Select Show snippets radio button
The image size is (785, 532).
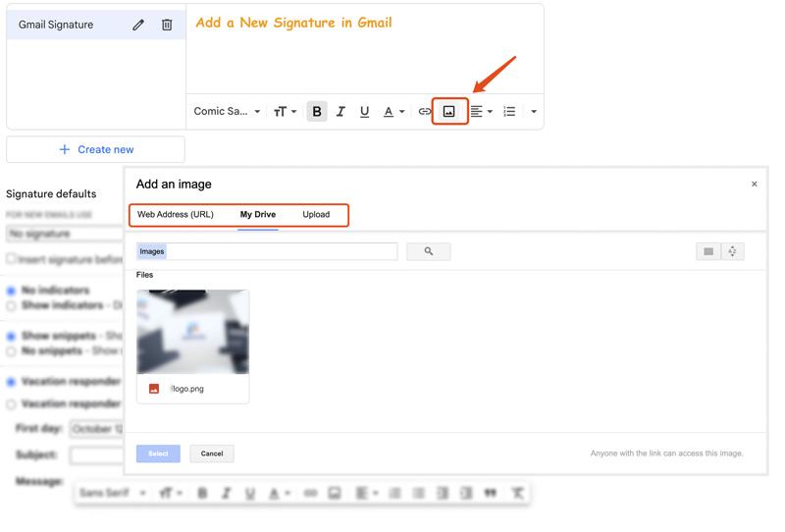(x=11, y=336)
